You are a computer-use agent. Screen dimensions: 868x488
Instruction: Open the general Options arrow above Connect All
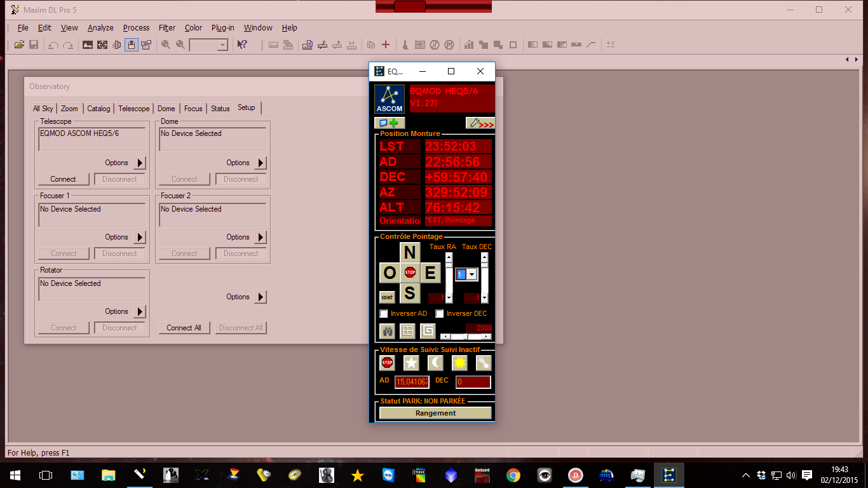[x=261, y=297]
